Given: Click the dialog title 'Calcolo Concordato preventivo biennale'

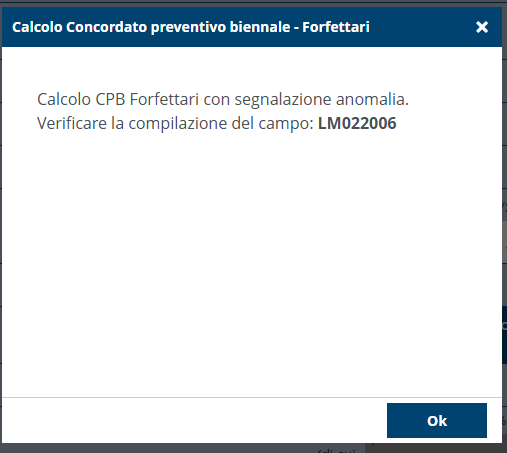Looking at the screenshot, I should [151, 27].
